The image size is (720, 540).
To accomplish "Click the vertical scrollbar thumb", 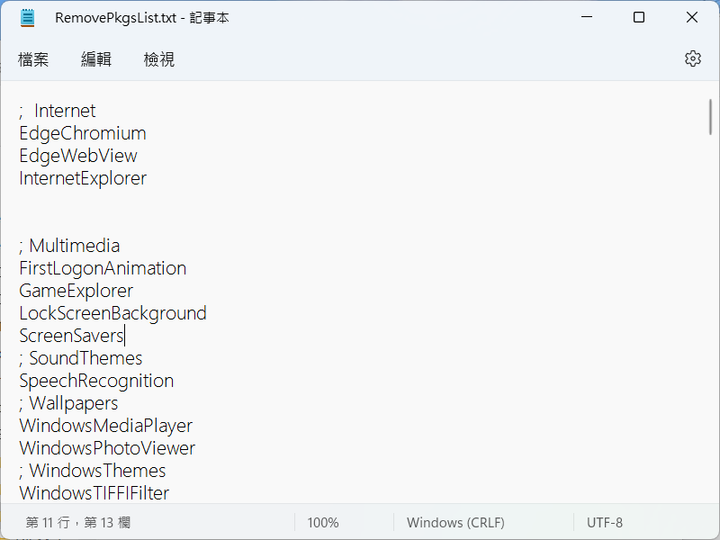I will click(x=710, y=117).
